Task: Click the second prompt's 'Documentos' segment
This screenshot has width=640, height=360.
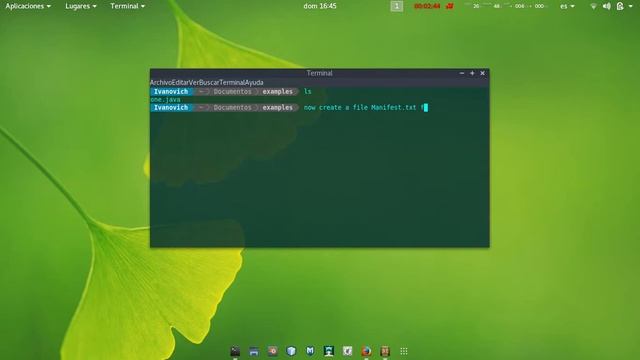Action: tap(233, 107)
